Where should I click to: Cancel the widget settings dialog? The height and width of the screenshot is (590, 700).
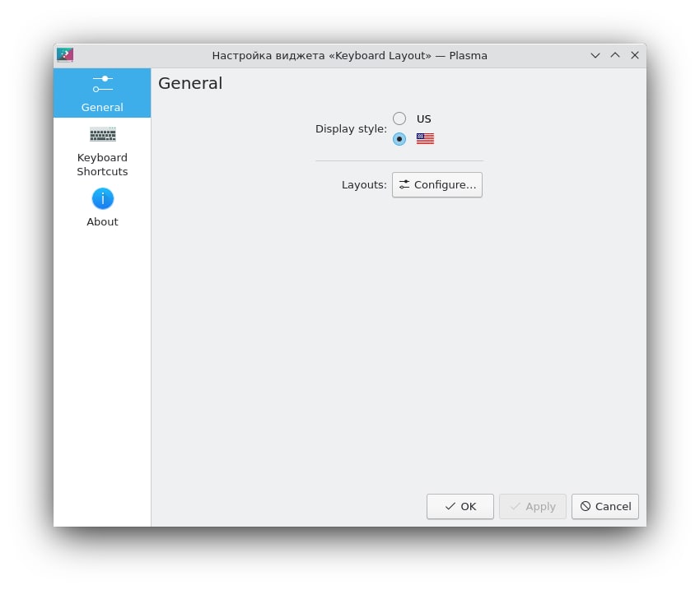coord(605,507)
